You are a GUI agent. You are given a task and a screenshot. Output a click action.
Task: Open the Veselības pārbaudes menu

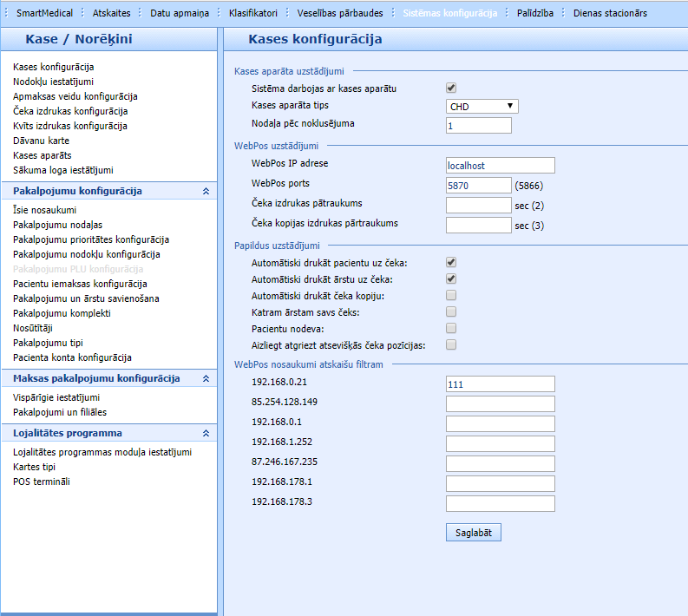339,13
